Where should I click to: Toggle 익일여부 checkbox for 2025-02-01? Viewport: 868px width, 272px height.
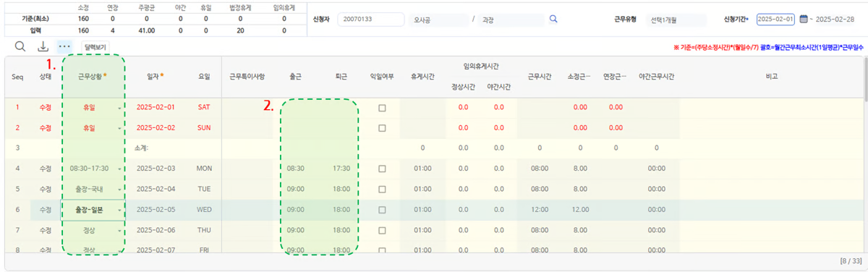tap(382, 107)
